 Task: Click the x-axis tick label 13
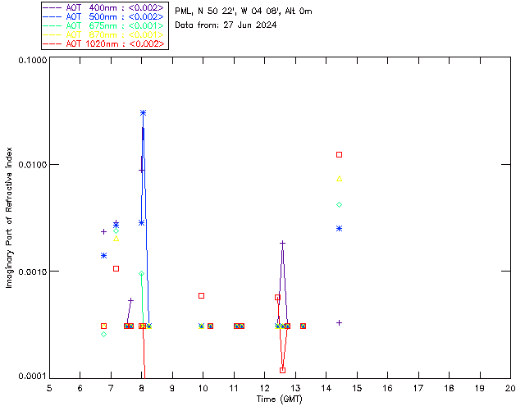[295, 389]
